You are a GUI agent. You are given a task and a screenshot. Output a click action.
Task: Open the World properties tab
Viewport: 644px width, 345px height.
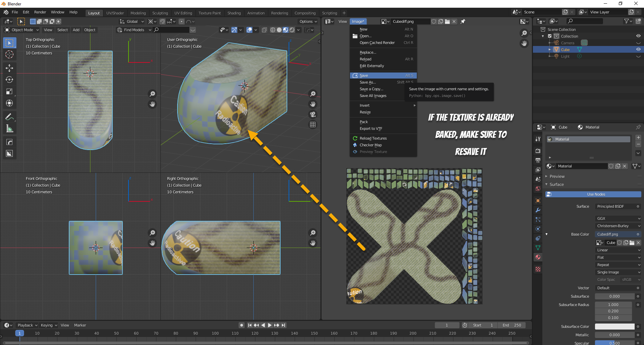pyautogui.click(x=538, y=189)
